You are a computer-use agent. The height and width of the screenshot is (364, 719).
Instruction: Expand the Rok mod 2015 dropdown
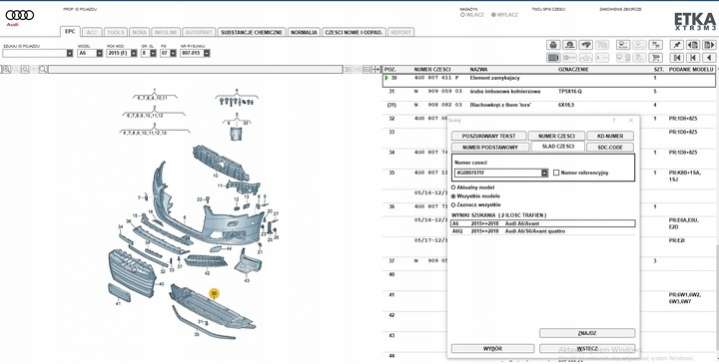[x=134, y=53]
